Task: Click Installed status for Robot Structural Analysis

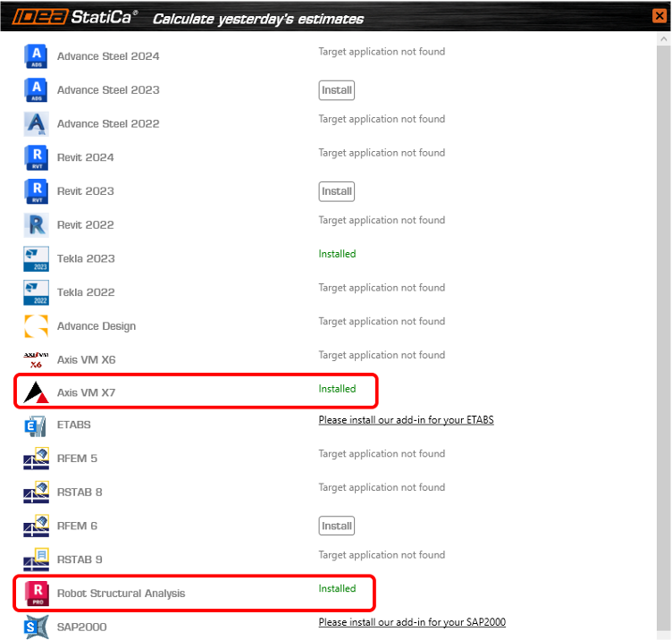Action: point(337,588)
